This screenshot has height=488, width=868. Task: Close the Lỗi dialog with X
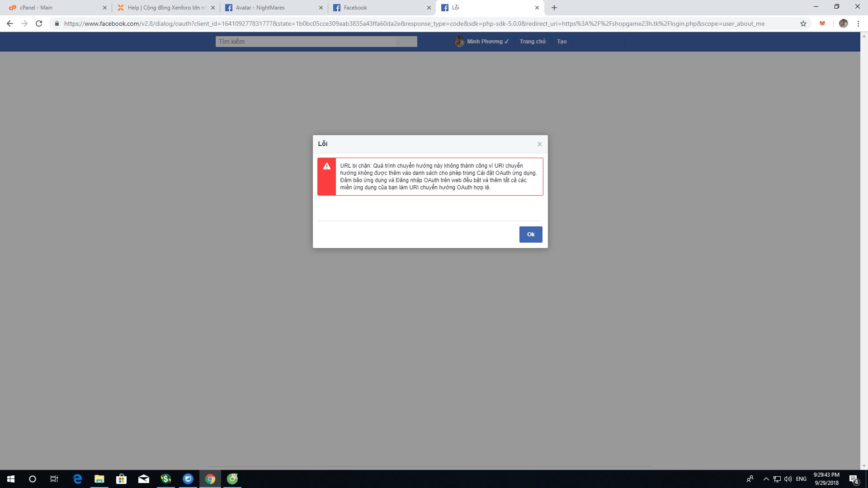[x=539, y=144]
